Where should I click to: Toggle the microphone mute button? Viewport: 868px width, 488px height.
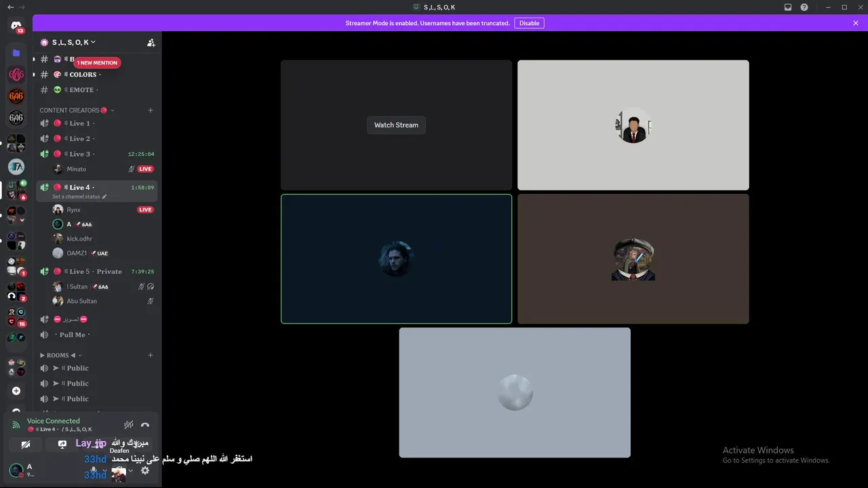(94, 470)
